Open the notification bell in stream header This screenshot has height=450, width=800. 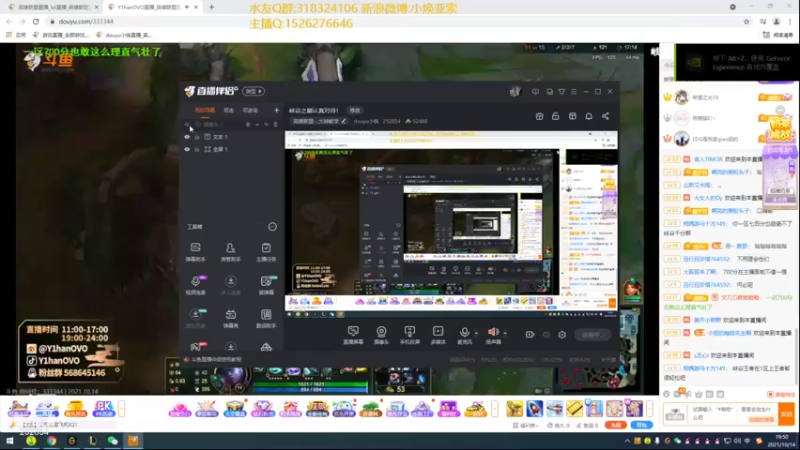pyautogui.click(x=589, y=116)
